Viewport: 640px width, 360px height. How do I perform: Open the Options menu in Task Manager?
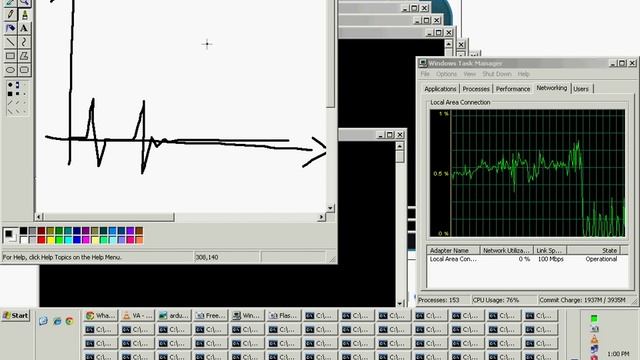[x=446, y=74]
